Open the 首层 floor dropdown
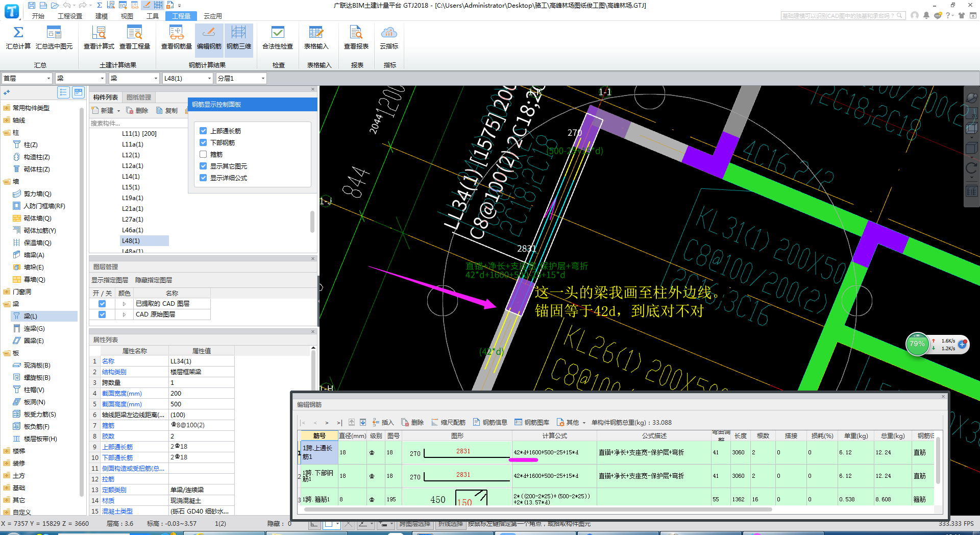Screen dimensions: 980x535 tap(27, 78)
